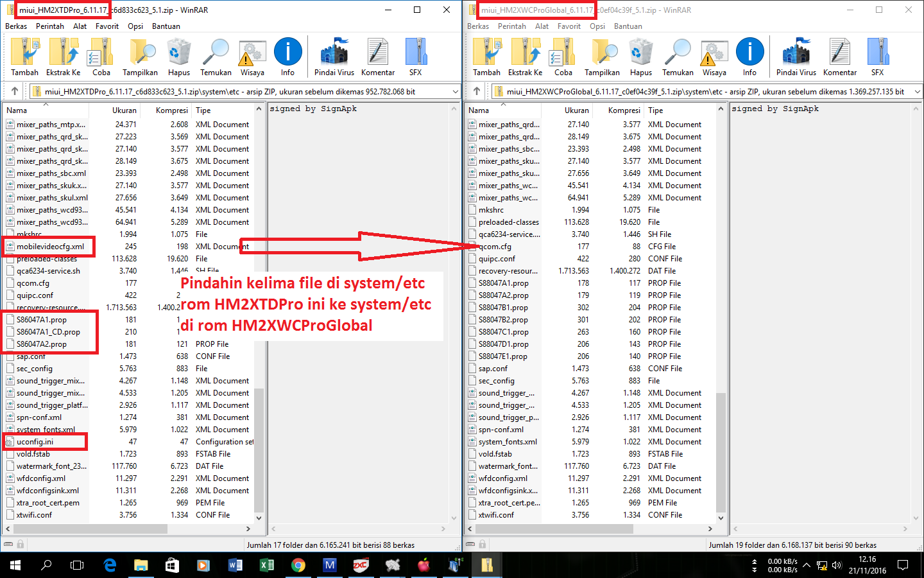Click Ekstrak Ke to extract files
Viewport: 924px width, 578px height.
click(64, 56)
